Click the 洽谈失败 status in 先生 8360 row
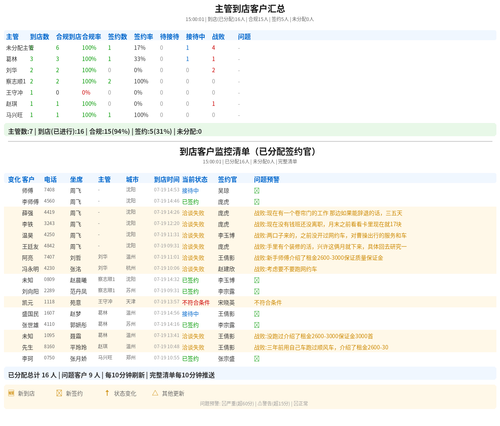The image size is (500, 426). pyautogui.click(x=193, y=347)
